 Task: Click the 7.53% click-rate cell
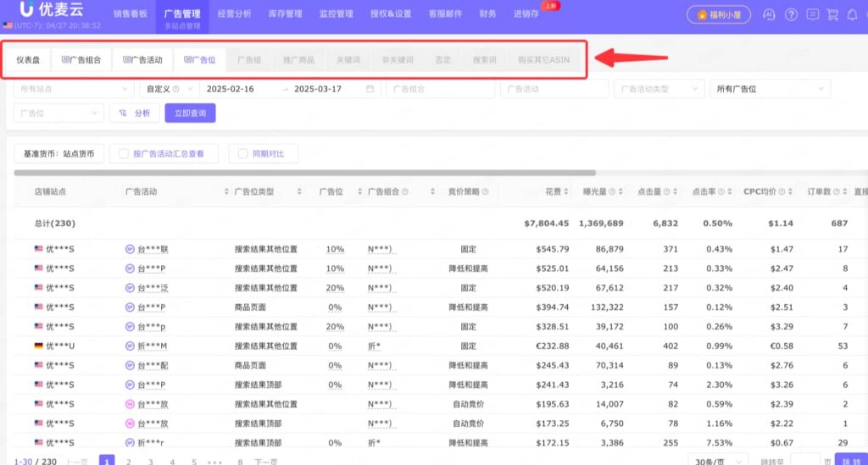click(x=719, y=443)
